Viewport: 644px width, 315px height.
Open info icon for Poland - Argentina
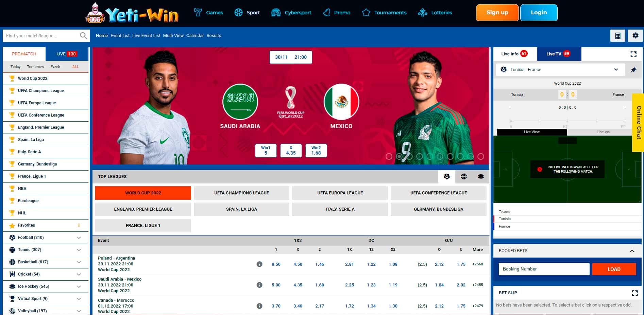tap(259, 264)
